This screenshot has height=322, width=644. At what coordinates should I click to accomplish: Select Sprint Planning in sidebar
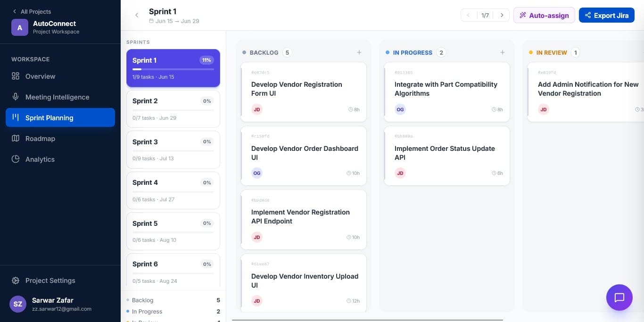click(60, 118)
